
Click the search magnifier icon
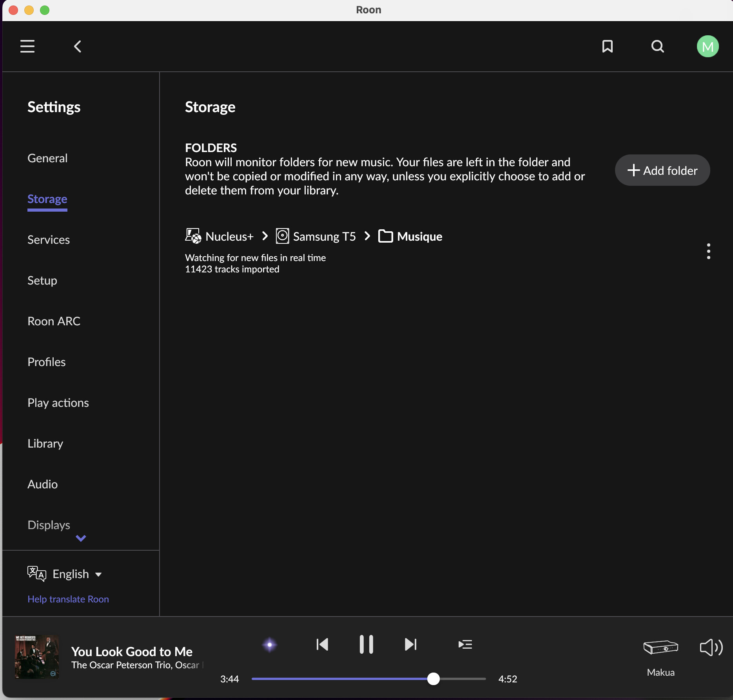657,46
